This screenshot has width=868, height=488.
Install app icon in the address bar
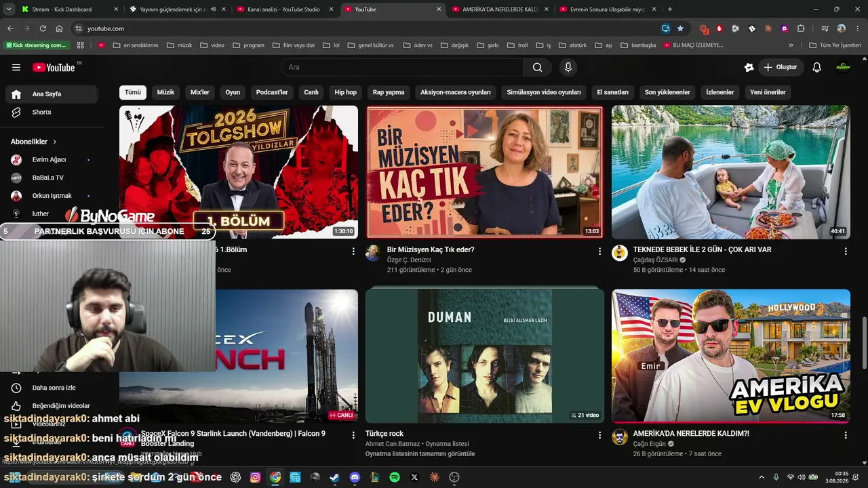click(x=666, y=28)
